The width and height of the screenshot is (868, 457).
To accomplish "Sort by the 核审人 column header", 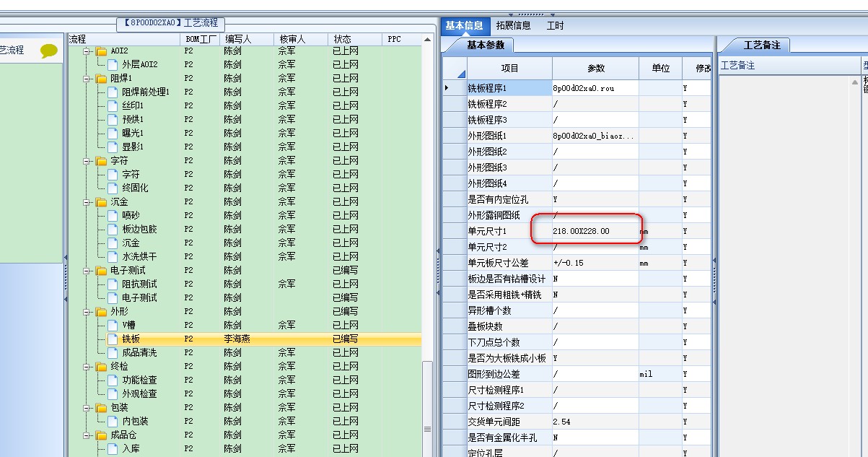I will coord(301,39).
